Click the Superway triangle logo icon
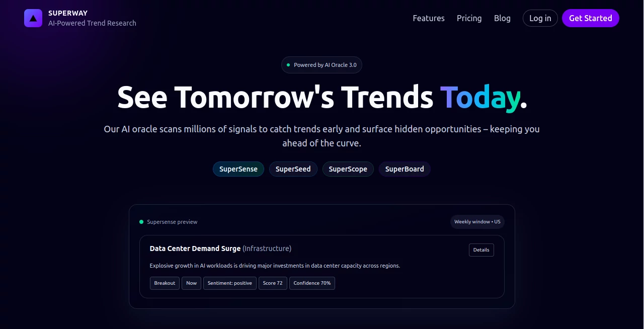This screenshot has width=644, height=329. 33,18
